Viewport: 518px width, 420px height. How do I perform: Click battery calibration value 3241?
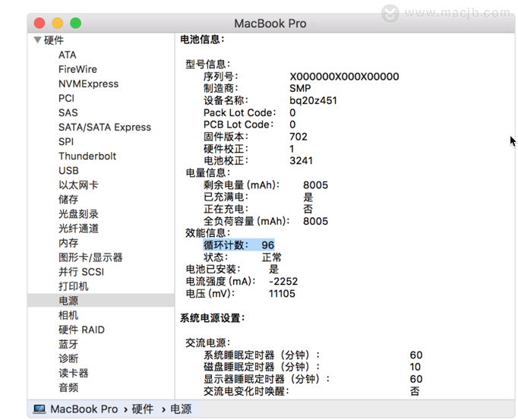301,161
